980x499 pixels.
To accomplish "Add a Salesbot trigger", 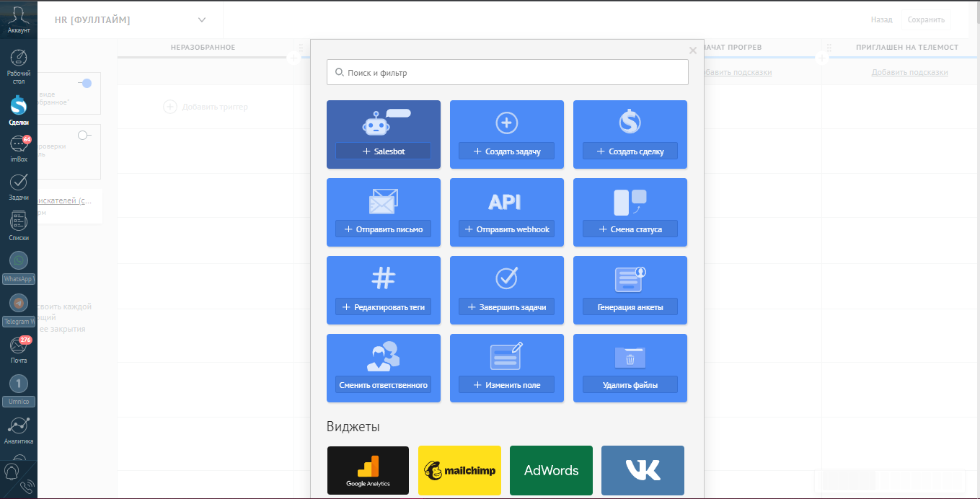I will pos(383,151).
